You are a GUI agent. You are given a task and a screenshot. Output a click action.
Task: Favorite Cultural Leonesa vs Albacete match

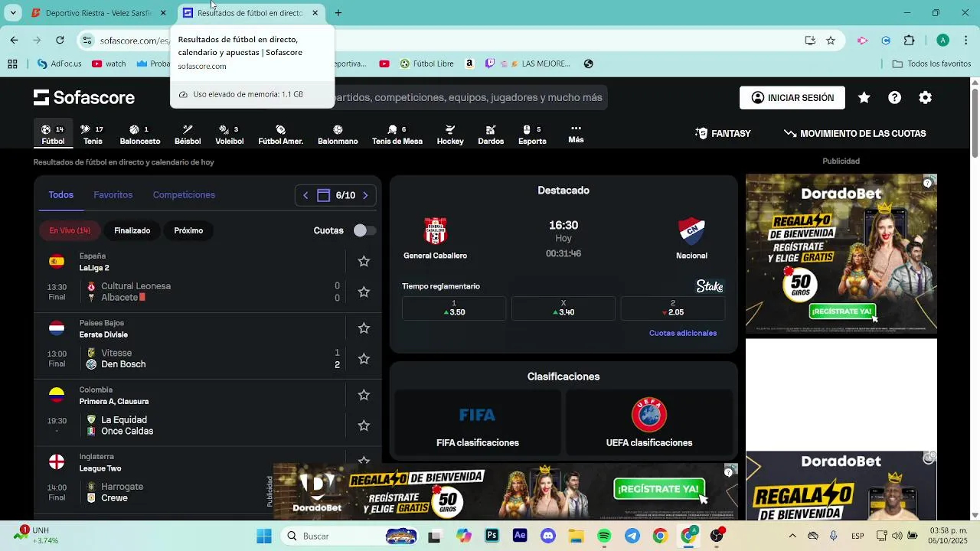pos(364,292)
